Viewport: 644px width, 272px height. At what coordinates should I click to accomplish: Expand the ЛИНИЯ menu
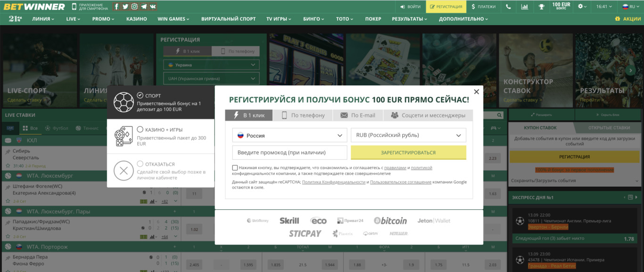click(43, 19)
